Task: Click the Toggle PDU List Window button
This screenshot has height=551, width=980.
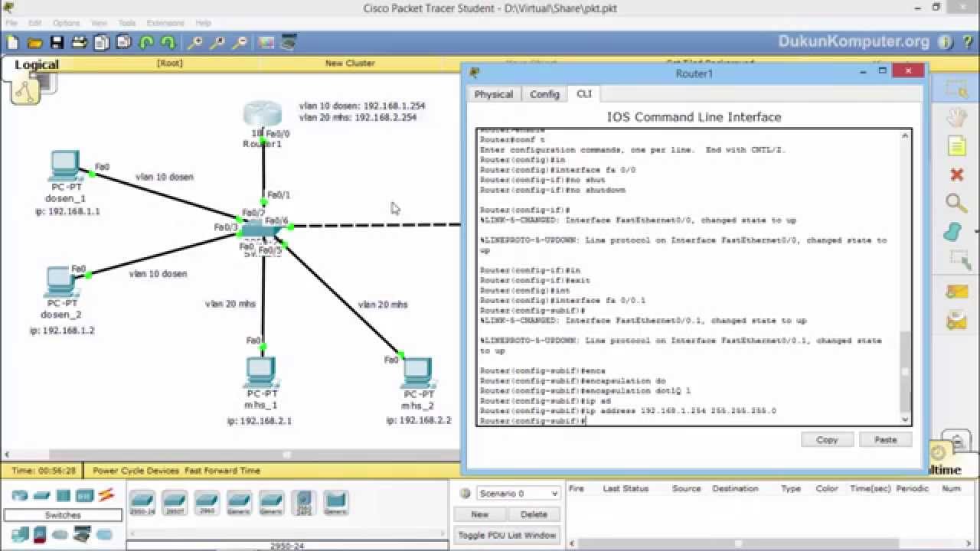Action: 508,535
